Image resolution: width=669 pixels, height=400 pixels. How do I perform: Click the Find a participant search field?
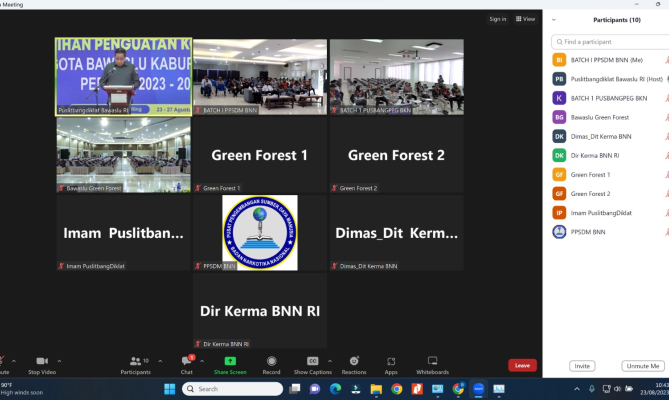[x=610, y=42]
